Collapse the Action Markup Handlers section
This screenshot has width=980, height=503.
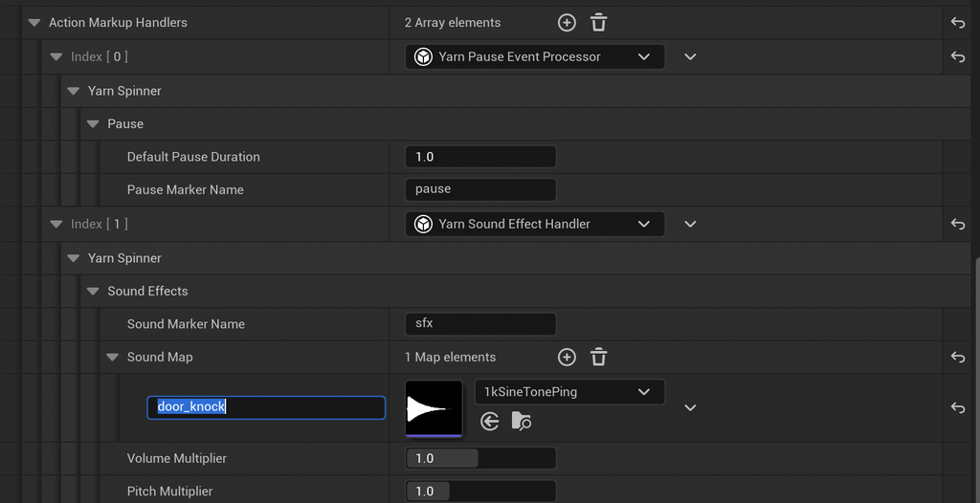pos(33,23)
